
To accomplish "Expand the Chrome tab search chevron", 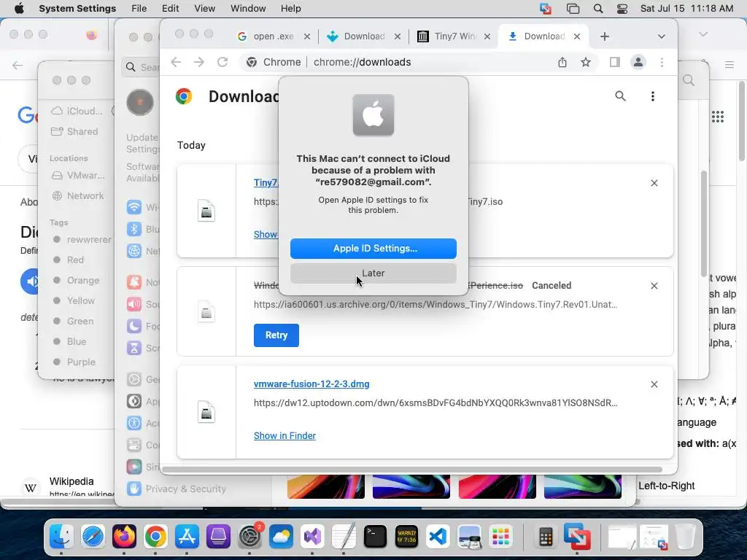I will pos(661,36).
